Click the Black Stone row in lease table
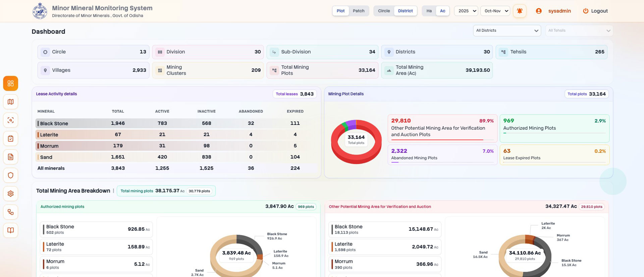The width and height of the screenshot is (644, 277). (x=176, y=123)
